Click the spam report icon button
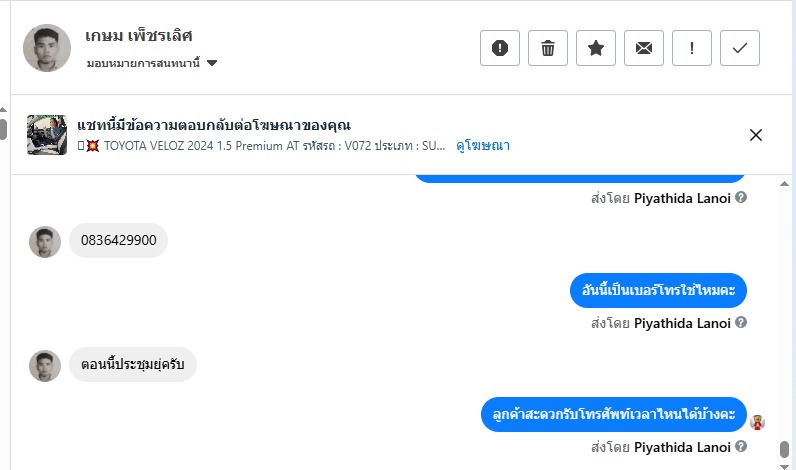The height and width of the screenshot is (470, 796). 500,48
